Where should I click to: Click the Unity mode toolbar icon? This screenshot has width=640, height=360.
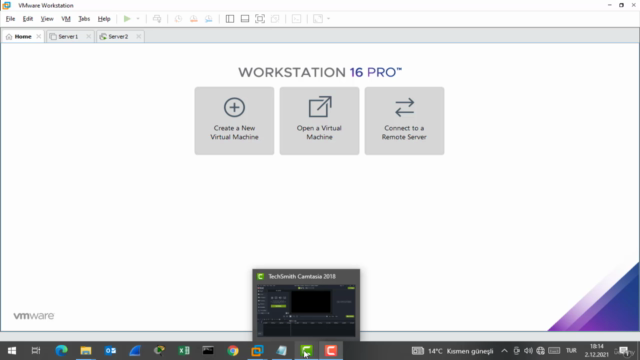[275, 19]
